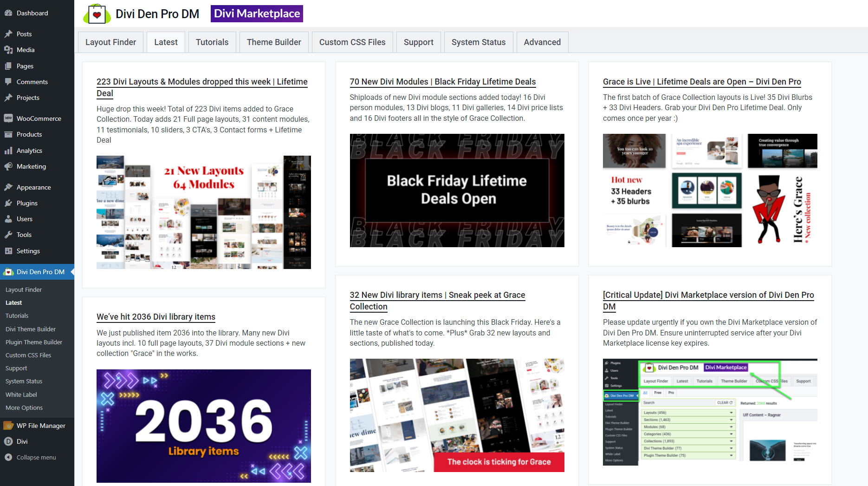Open White Label in the sidebar submenu
The image size is (868, 486).
pos(21,394)
